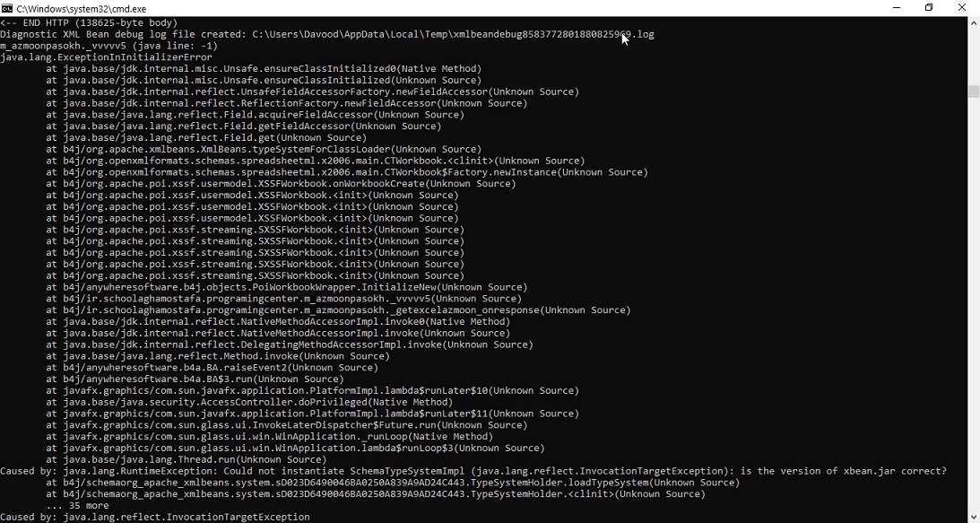Image resolution: width=980 pixels, height=523 pixels.
Task: Open the cmd.exe system menu icon
Action: coord(7,8)
